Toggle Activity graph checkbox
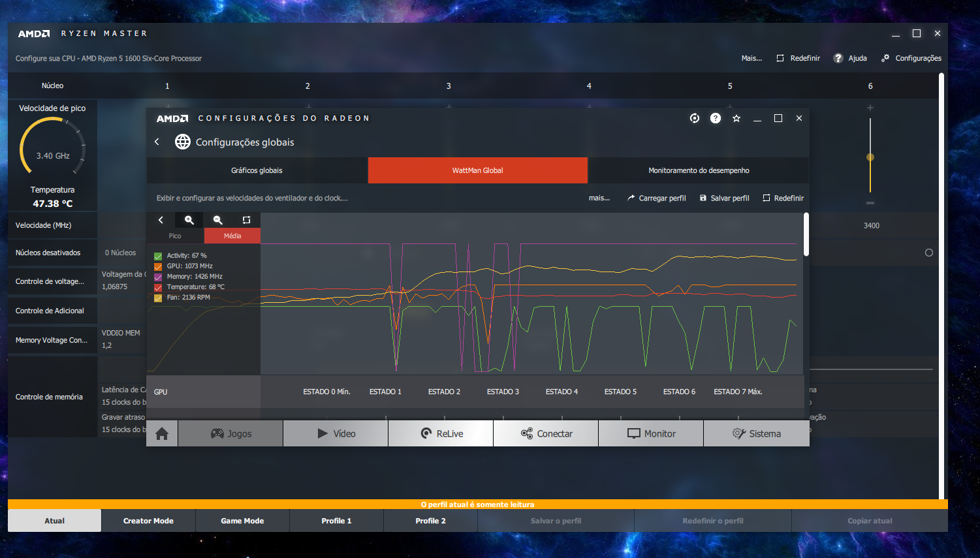Viewport: 980px width, 558px height. pos(158,256)
